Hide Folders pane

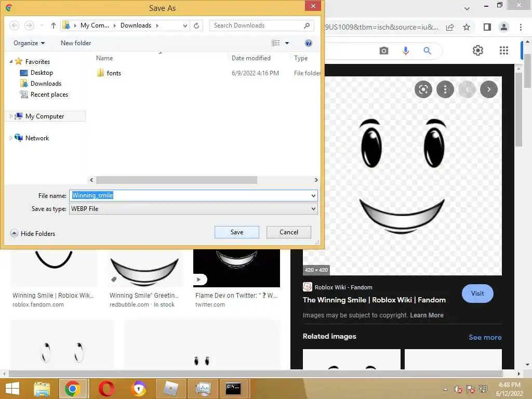tap(33, 233)
